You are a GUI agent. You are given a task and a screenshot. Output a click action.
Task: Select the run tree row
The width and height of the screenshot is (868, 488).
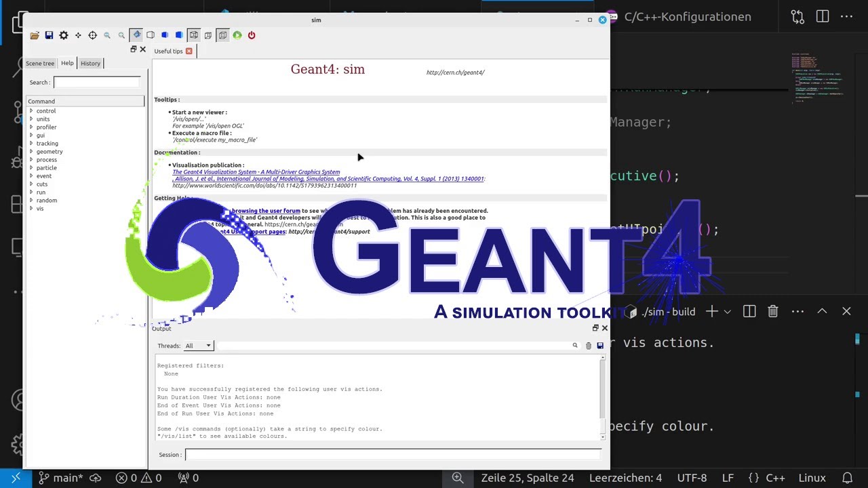click(x=85, y=192)
